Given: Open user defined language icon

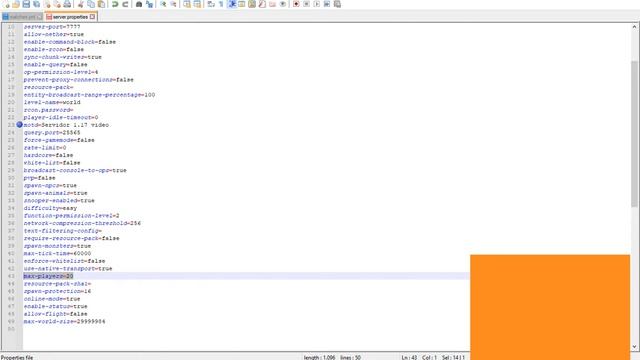Looking at the screenshot, I should [x=242, y=4].
